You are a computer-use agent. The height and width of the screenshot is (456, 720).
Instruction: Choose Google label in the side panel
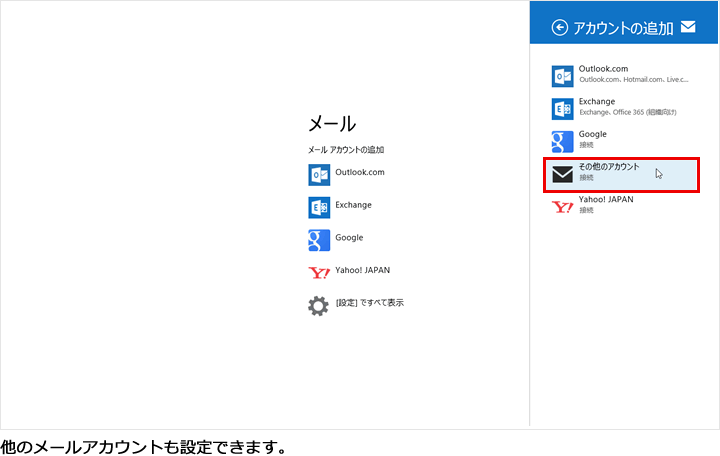[592, 134]
